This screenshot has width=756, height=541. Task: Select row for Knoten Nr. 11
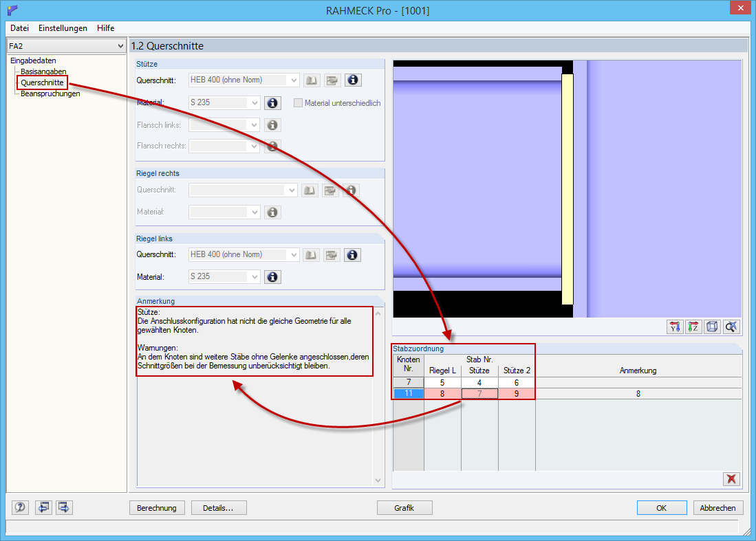pos(408,393)
